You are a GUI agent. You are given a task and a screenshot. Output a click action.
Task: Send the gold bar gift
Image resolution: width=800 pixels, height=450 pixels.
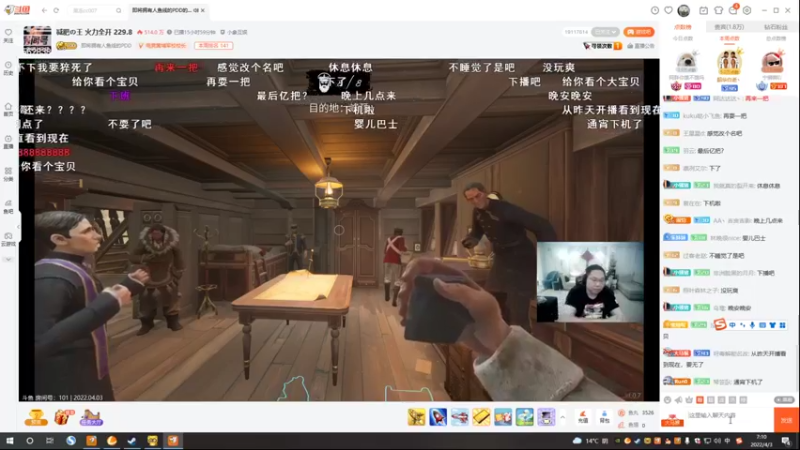481,417
